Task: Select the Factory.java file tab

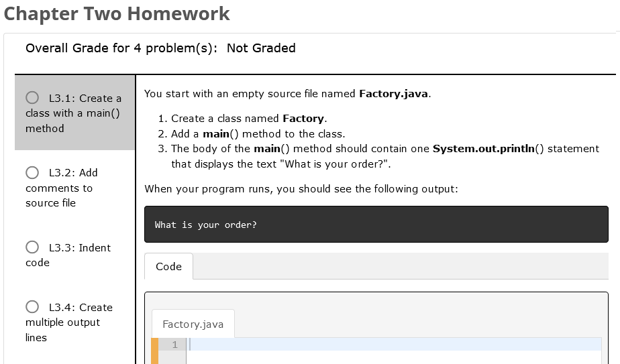Action: coord(193,324)
